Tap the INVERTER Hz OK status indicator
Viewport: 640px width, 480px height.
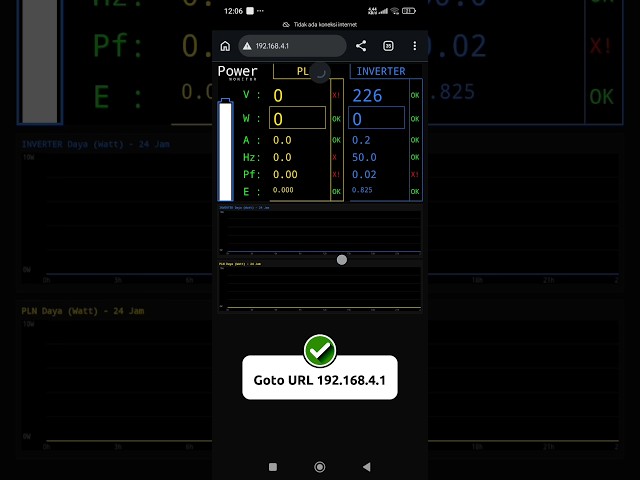[415, 157]
